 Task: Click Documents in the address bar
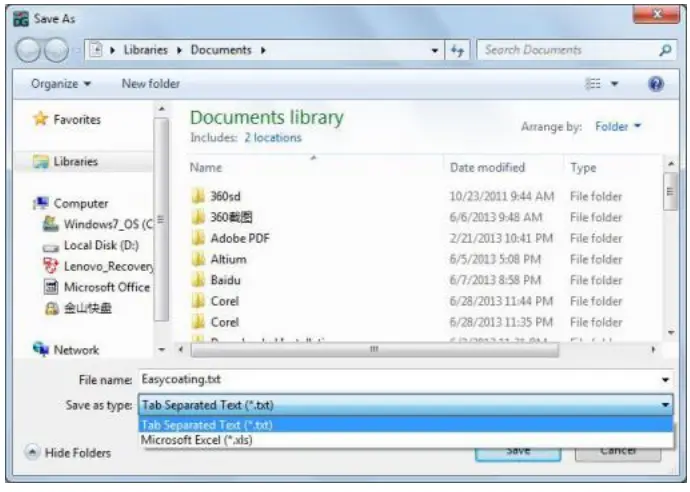[x=221, y=50]
